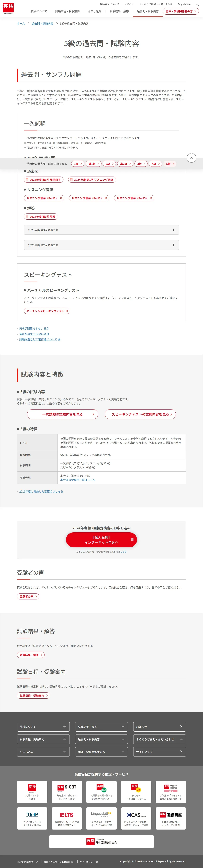Screen dimensions: 203x868
Task: Open 日本英語検定協会 footer banner
Action: pyautogui.click(x=101, y=841)
